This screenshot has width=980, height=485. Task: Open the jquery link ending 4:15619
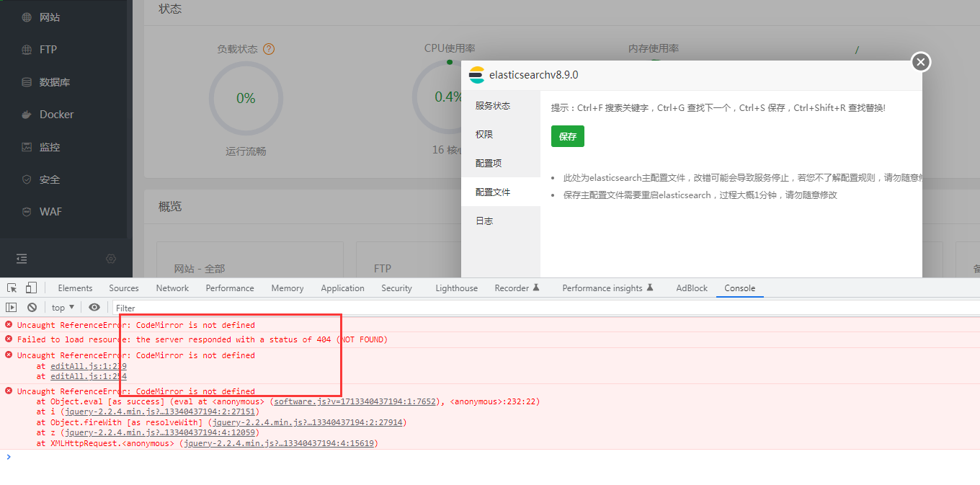click(x=279, y=443)
